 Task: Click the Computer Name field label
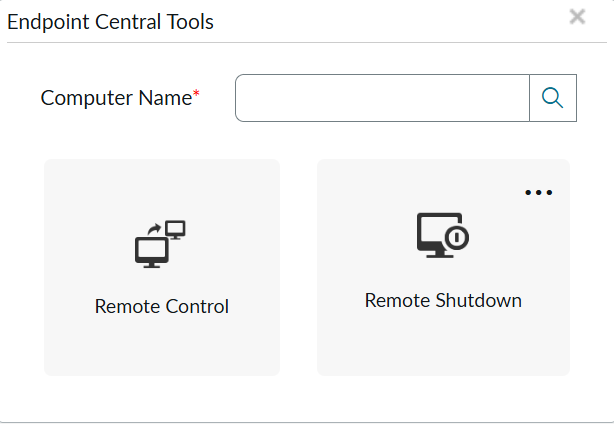[115, 98]
